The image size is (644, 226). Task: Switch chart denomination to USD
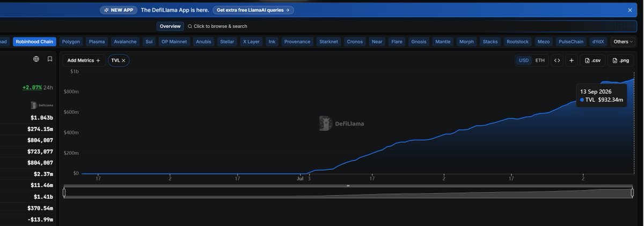click(524, 61)
